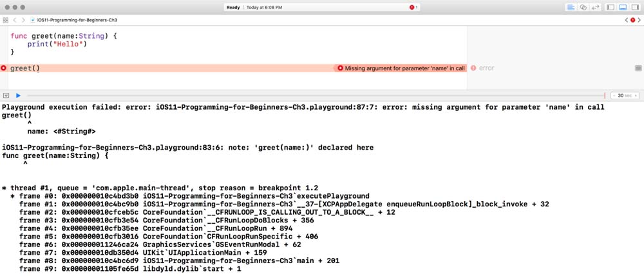Toggle the Utilities inspector panel
This screenshot has width=644, height=276.
coord(634,7)
